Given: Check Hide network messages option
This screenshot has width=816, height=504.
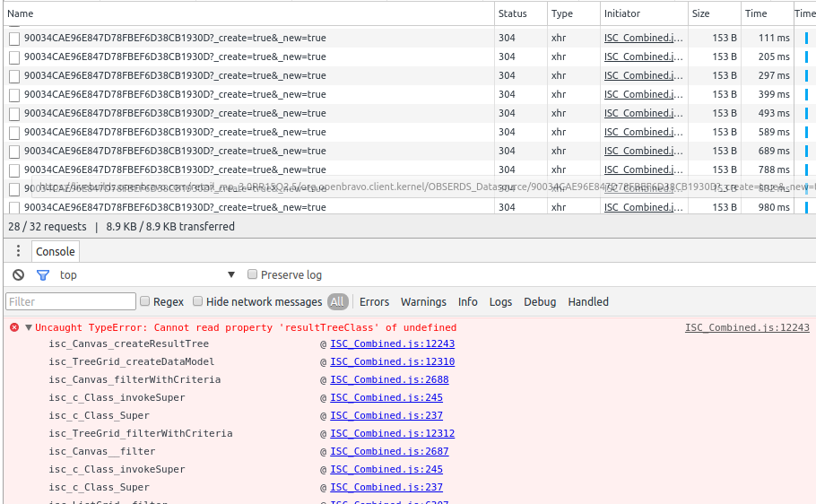Looking at the screenshot, I should 198,302.
